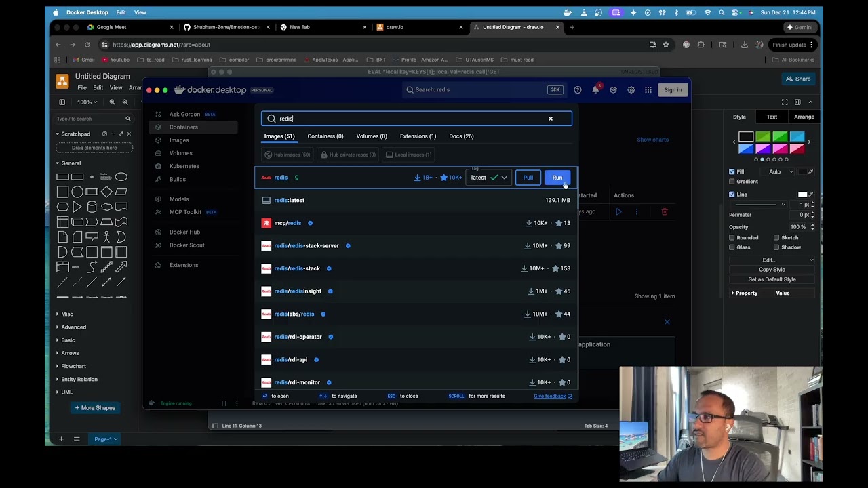Open the Edit... style dropdown in draw.io
This screenshot has width=868, height=488.
(x=772, y=260)
